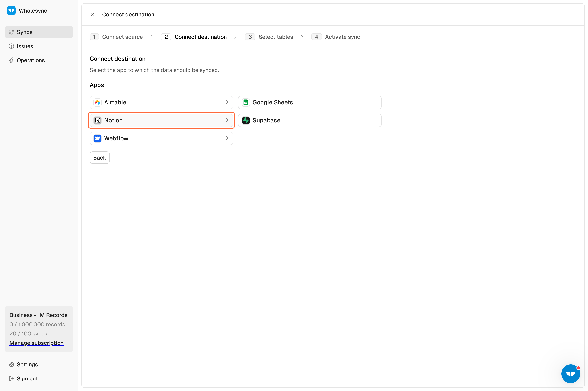The image size is (588, 391).
Task: Click the chevron after Connect source step
Action: [152, 37]
